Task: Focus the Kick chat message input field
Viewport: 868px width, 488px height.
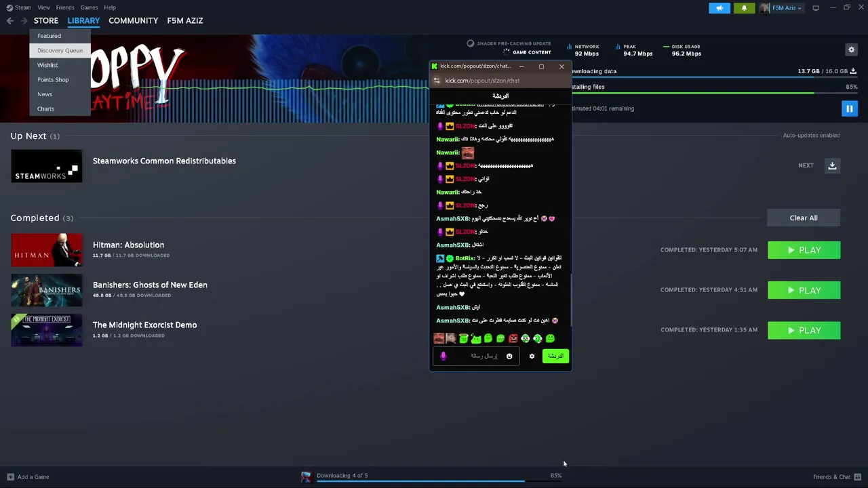Action: click(x=475, y=356)
